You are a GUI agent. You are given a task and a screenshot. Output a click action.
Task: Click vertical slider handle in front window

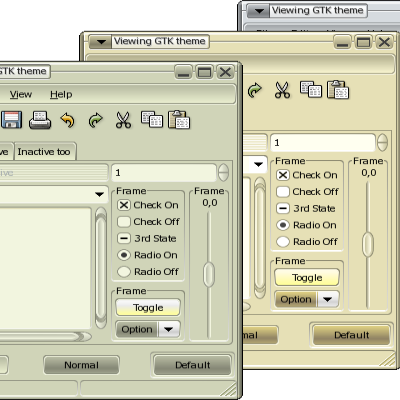209,275
